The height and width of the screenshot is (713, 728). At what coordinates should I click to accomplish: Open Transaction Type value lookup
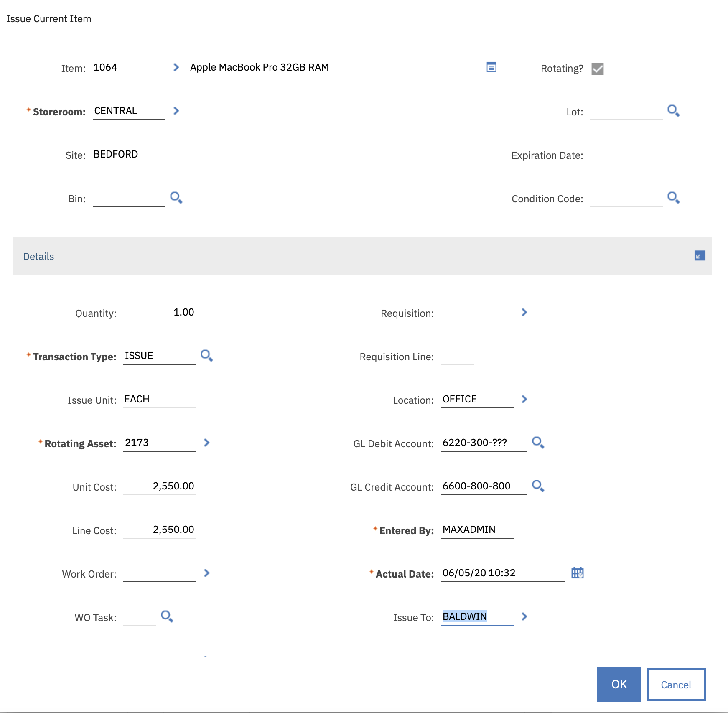(206, 356)
